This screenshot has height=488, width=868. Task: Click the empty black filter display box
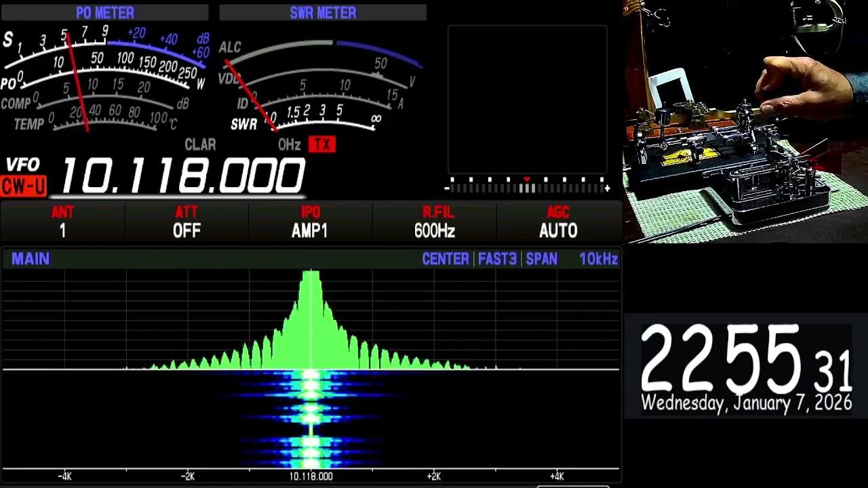528,100
